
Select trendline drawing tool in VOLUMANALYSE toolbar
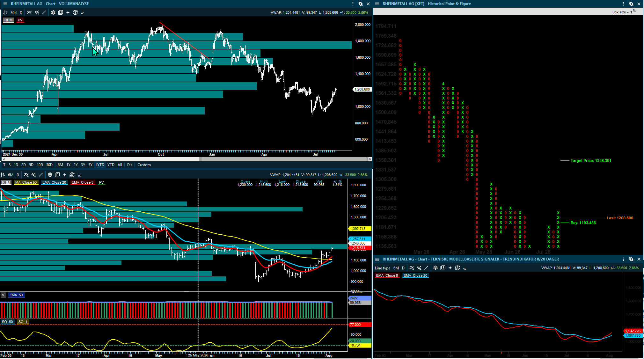tap(44, 13)
